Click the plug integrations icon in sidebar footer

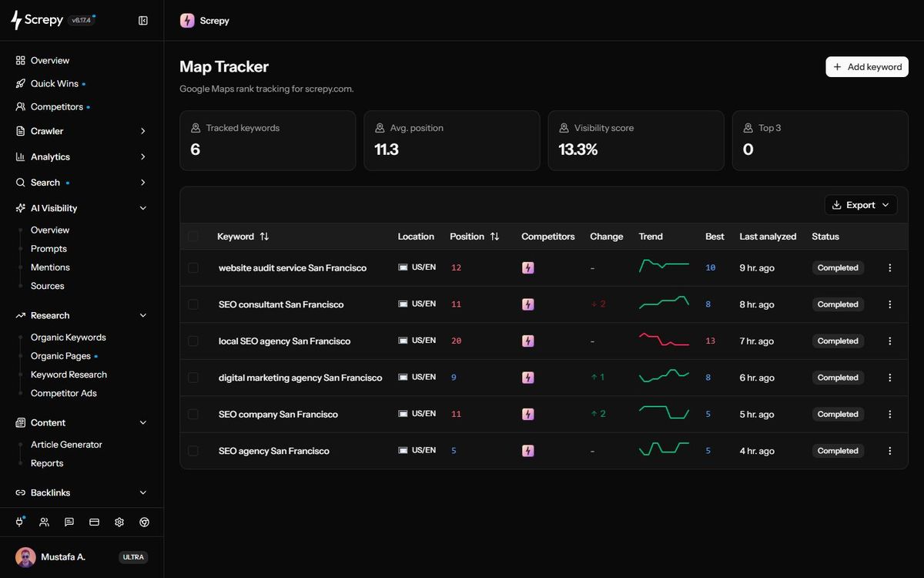tap(20, 522)
